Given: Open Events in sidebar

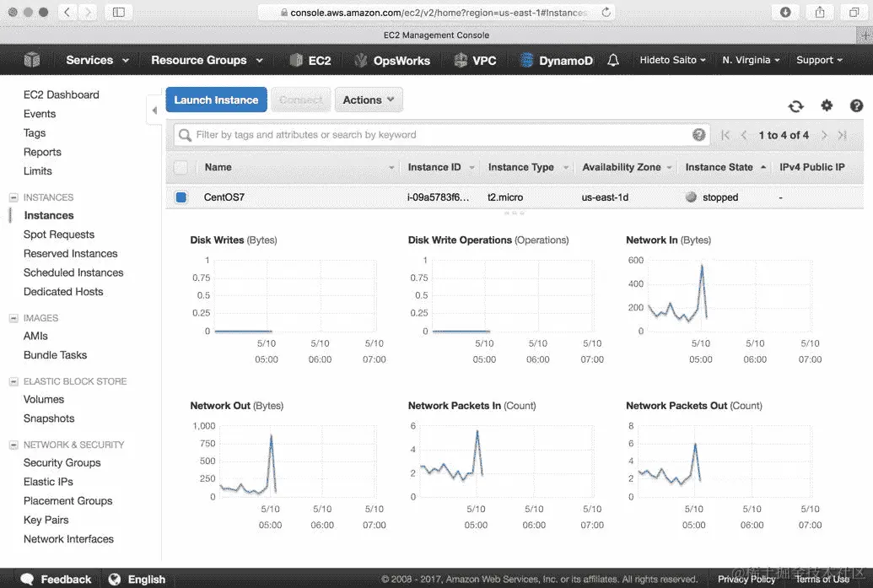Looking at the screenshot, I should pos(40,114).
